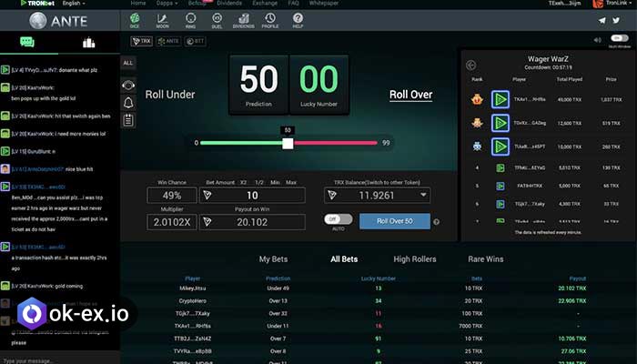This screenshot has width=637, height=364.
Task: Click the Win Chance field
Action: [172, 196]
